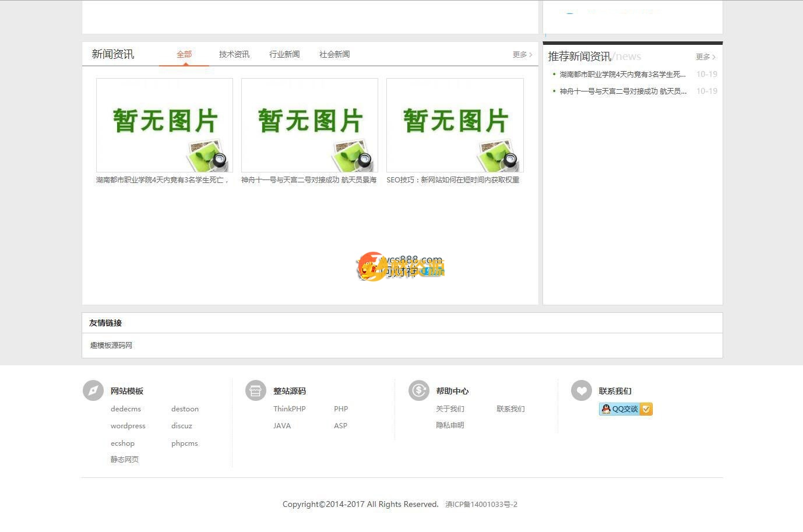803x532 pixels.
Task: Click the heart icon beside 联系我们
Action: pyautogui.click(x=581, y=390)
